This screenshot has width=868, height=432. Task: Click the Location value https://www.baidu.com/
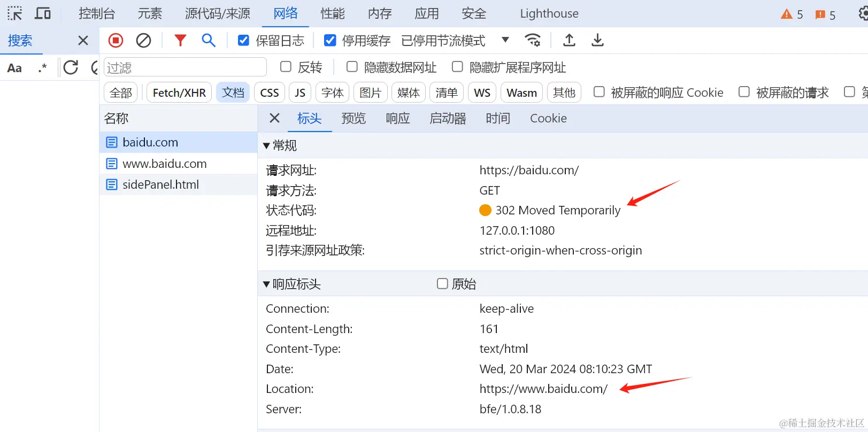(543, 389)
